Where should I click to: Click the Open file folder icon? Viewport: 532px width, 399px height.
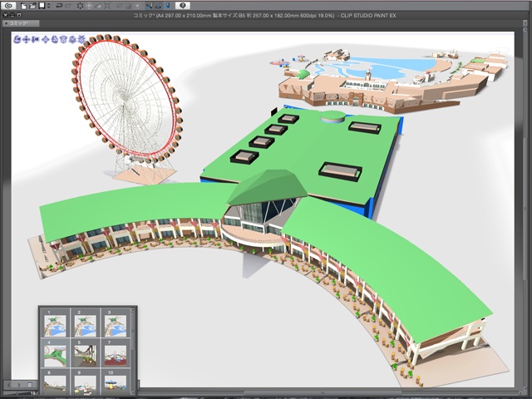coord(32,6)
